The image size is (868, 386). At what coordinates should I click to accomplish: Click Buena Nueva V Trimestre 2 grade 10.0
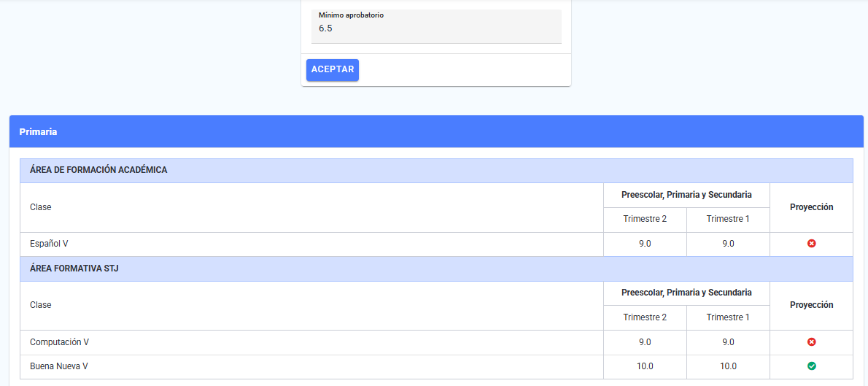tap(645, 366)
